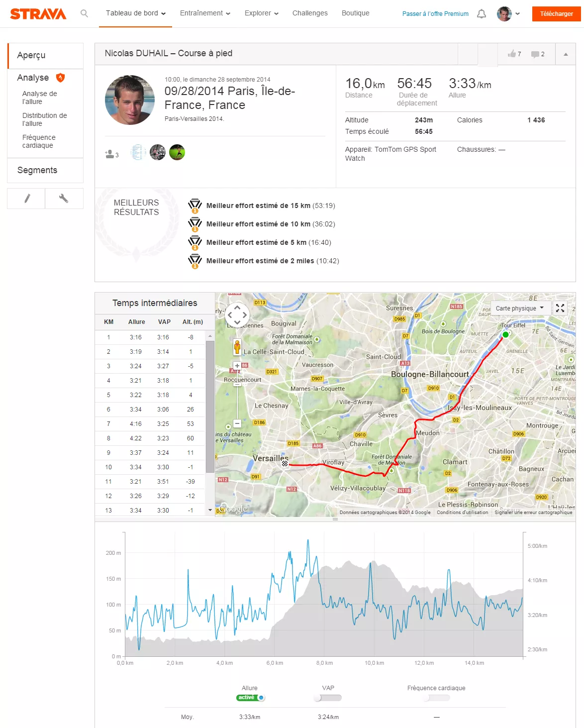
Task: Expand the map to fullscreen
Action: click(x=560, y=308)
